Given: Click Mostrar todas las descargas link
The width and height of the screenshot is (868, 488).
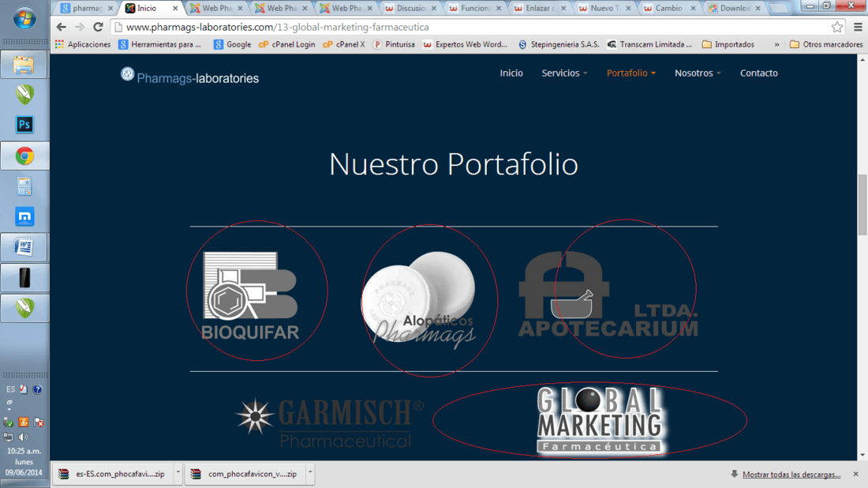Looking at the screenshot, I should click(791, 474).
